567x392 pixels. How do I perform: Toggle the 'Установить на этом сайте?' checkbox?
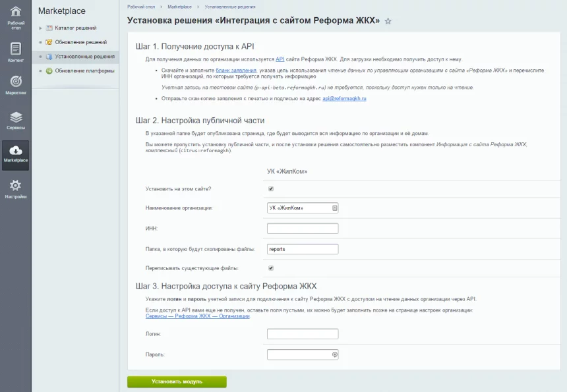click(271, 188)
